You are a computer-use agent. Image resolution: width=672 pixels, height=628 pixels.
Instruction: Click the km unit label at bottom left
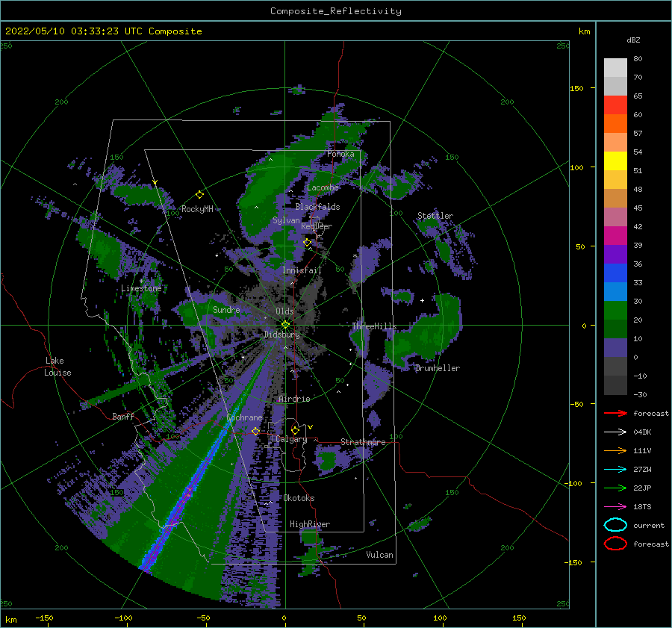pyautogui.click(x=10, y=620)
